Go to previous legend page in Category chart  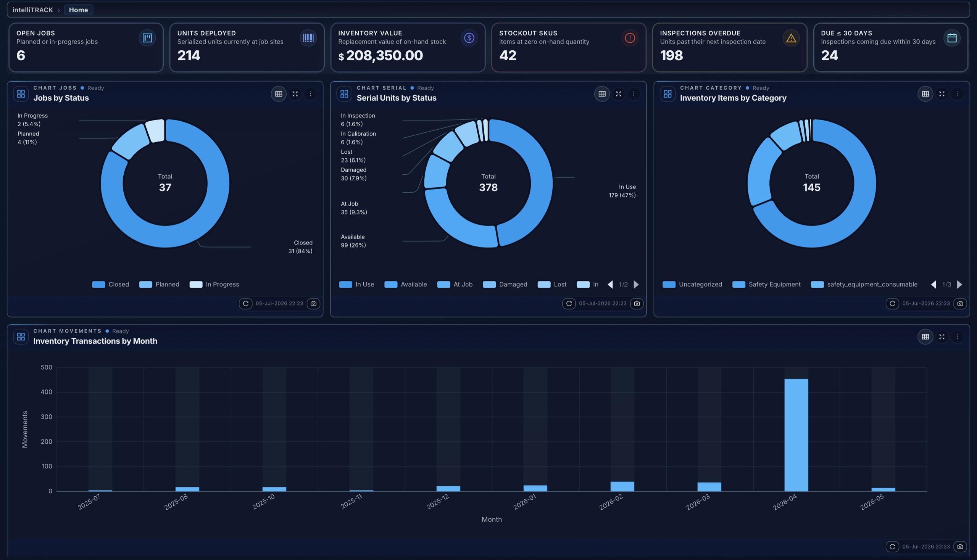point(933,284)
